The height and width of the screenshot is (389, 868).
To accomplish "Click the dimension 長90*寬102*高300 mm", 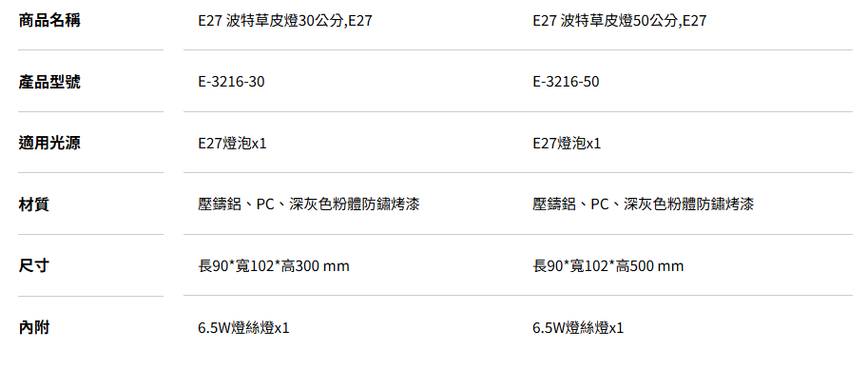I will coord(273,266).
